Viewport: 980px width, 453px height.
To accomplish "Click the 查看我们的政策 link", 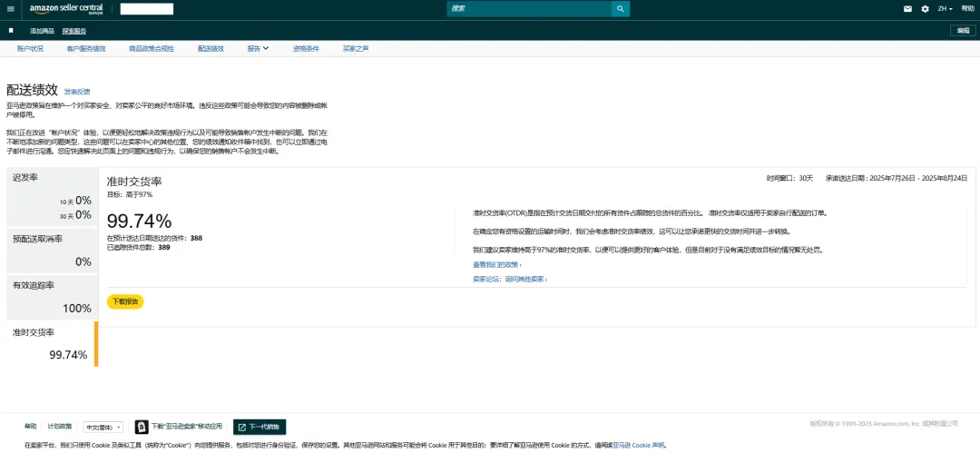I will coord(496,264).
